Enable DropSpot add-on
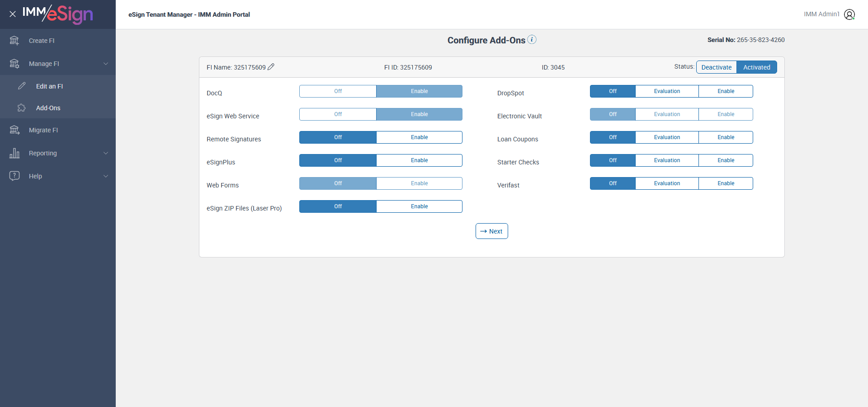 pos(726,91)
